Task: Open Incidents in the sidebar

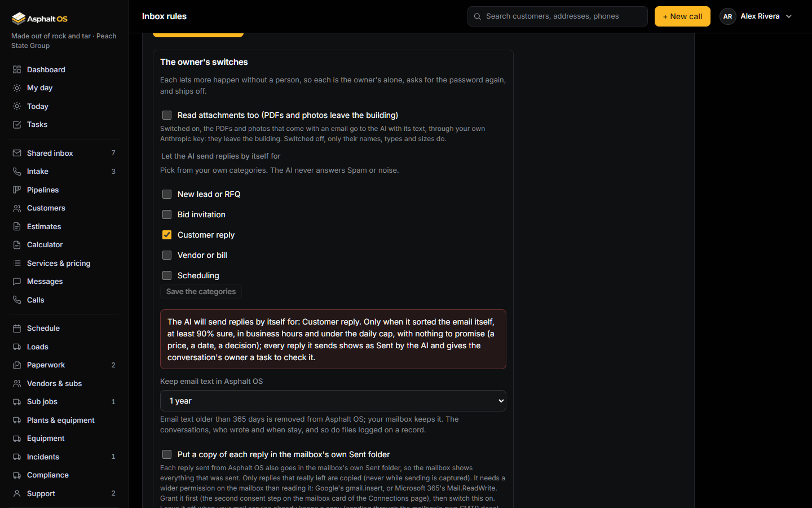Action: tap(64, 457)
